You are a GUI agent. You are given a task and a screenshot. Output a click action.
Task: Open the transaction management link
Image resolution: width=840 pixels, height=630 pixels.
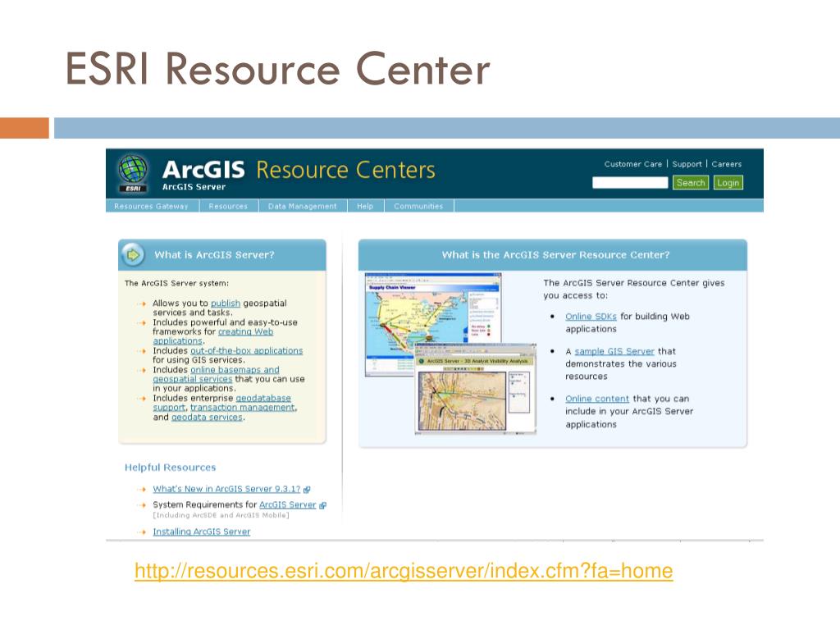[243, 408]
